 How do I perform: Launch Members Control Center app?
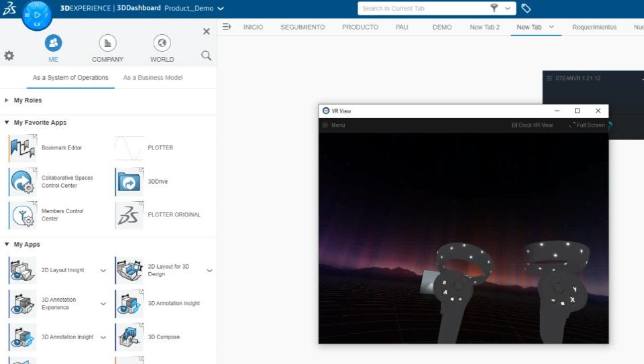click(23, 215)
